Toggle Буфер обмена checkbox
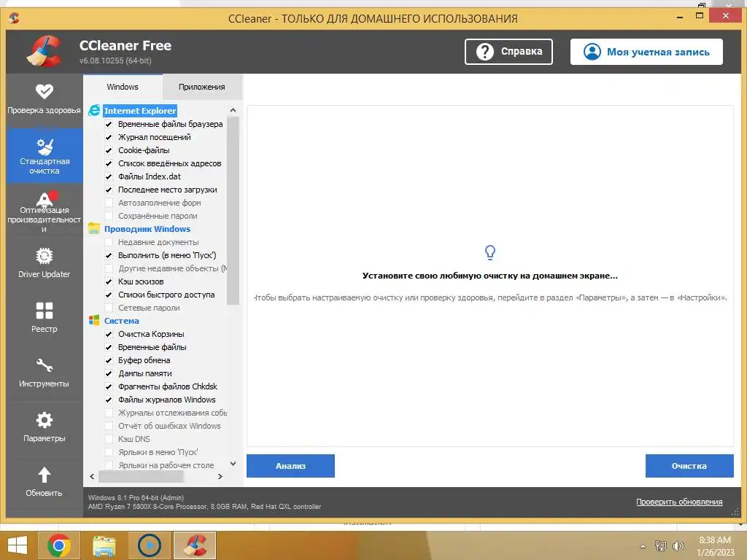The height and width of the screenshot is (560, 747). (x=109, y=360)
